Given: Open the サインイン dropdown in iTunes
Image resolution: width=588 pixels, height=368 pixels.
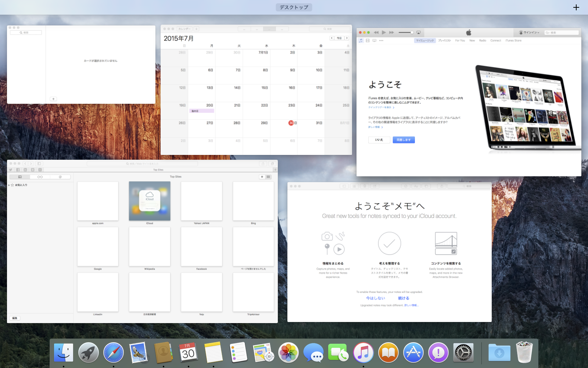Looking at the screenshot, I should coord(530,32).
